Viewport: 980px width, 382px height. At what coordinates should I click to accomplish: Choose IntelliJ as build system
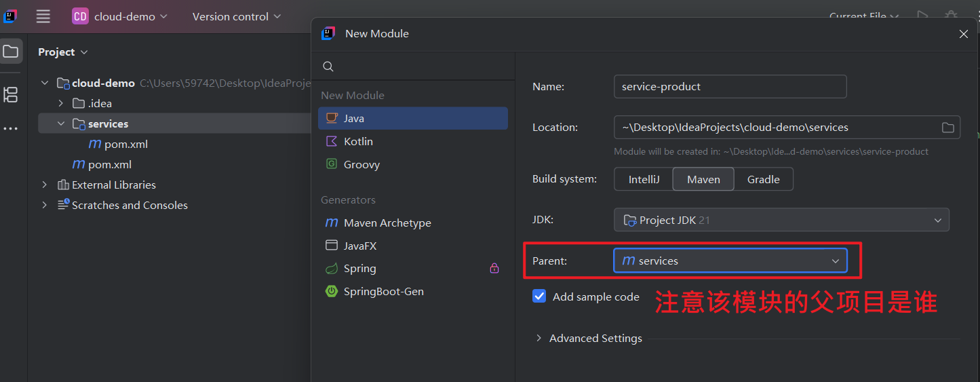[644, 179]
